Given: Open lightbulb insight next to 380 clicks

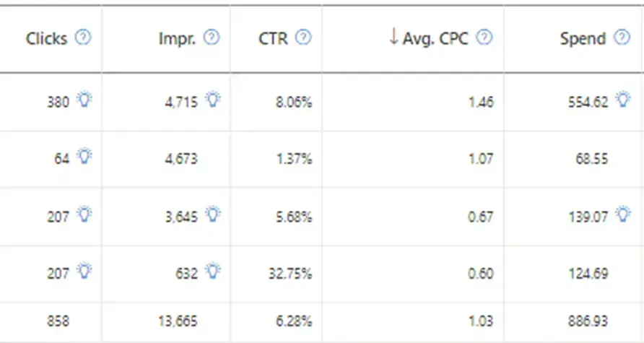Looking at the screenshot, I should click(84, 101).
